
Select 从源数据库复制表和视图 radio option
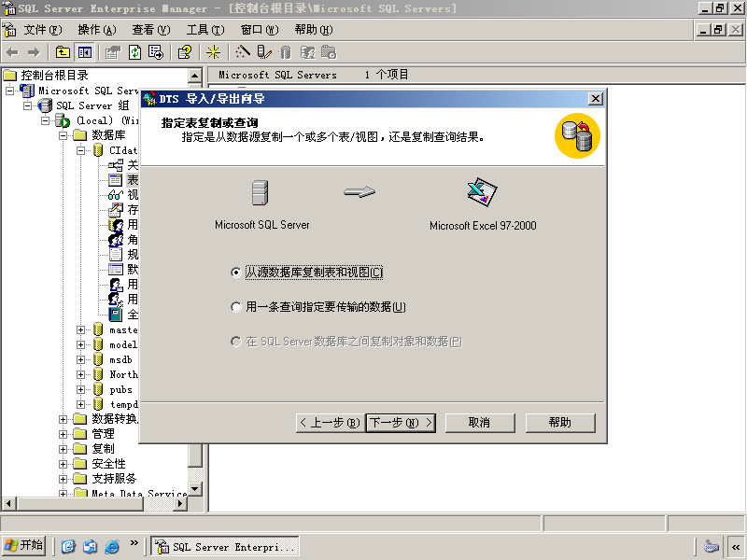236,273
